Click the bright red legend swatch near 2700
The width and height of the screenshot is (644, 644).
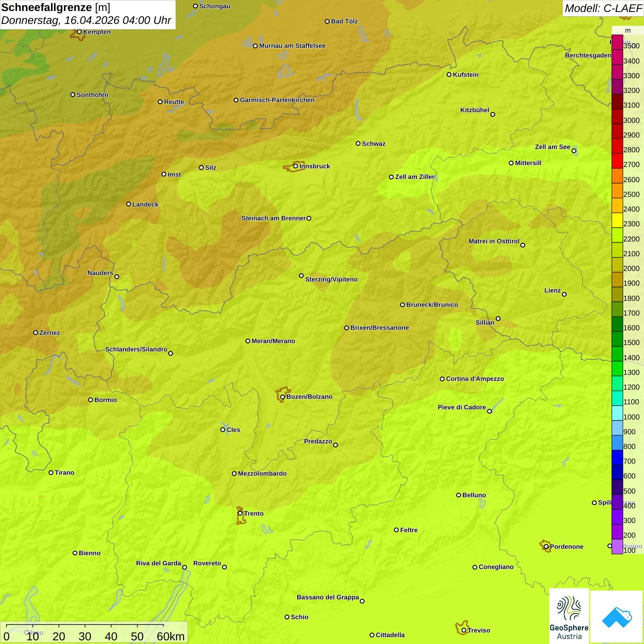tap(617, 161)
